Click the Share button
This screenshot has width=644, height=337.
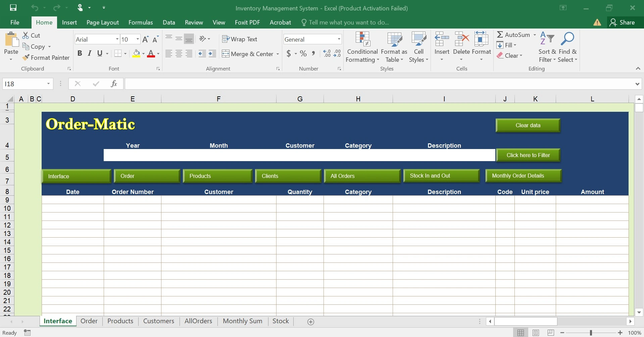click(623, 22)
